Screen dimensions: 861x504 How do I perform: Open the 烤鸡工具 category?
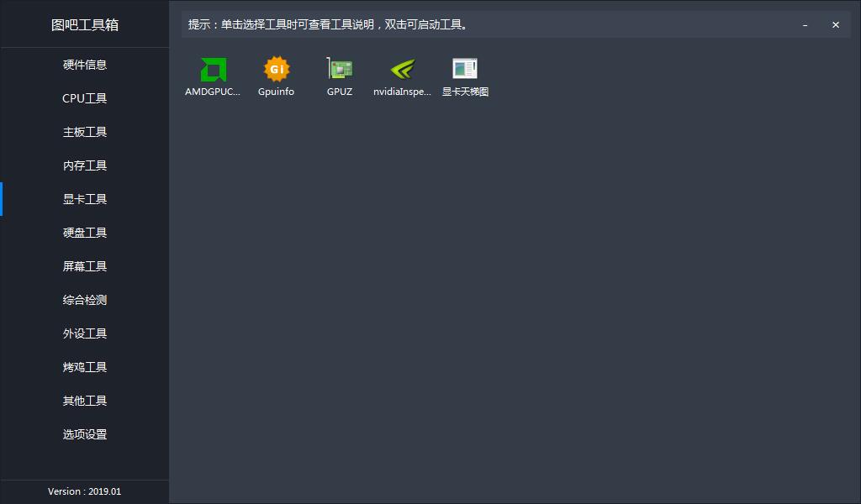click(84, 367)
